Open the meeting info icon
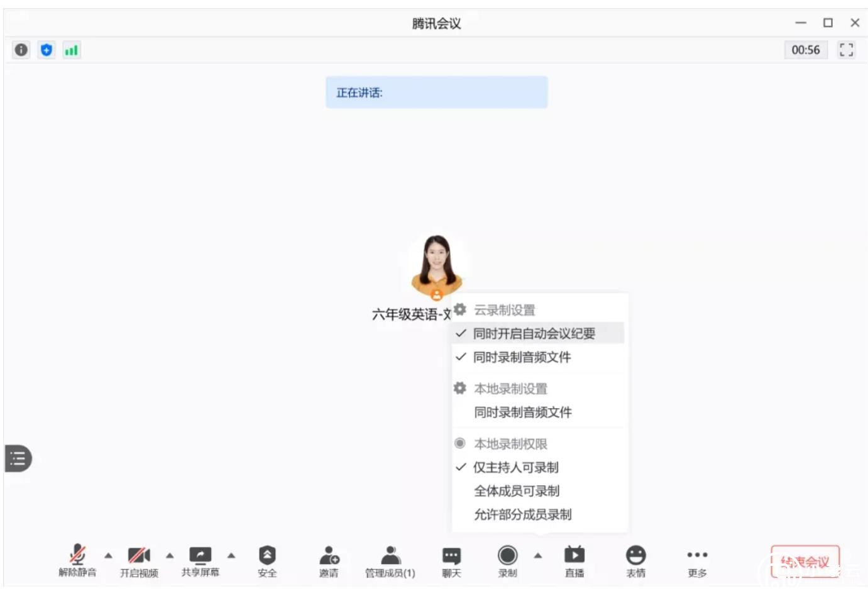The image size is (868, 603). 21,50
